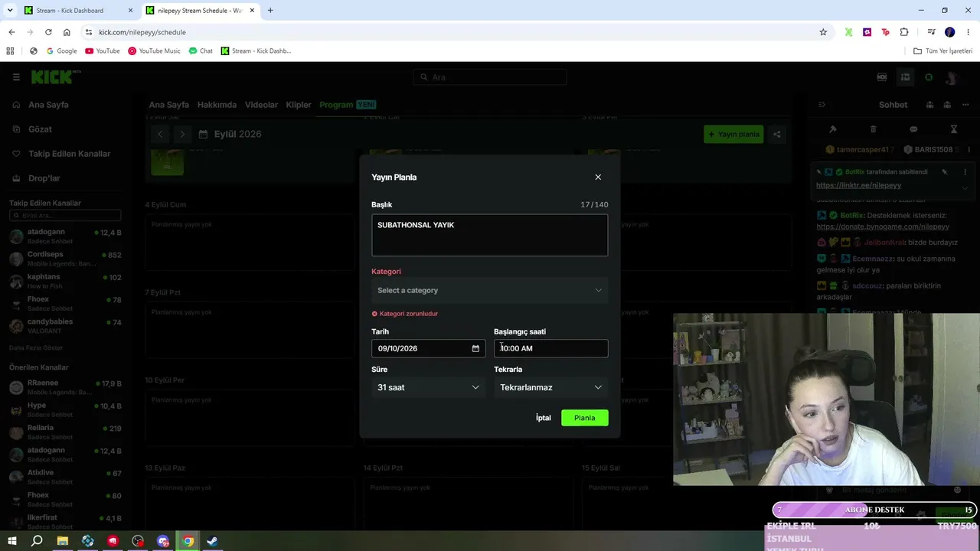Go to the previous month in the schedule
Viewport: 980px width, 551px height.
(x=160, y=134)
